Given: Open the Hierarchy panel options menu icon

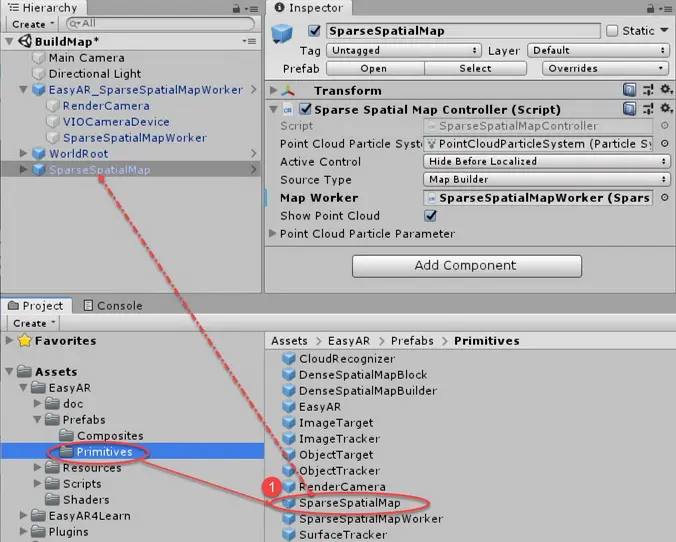Looking at the screenshot, I should (251, 9).
